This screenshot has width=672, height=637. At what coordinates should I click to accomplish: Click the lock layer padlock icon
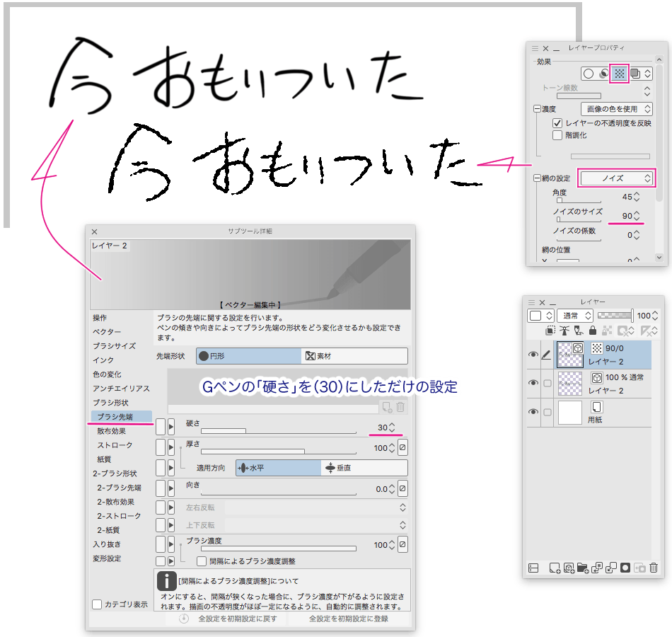pos(591,331)
